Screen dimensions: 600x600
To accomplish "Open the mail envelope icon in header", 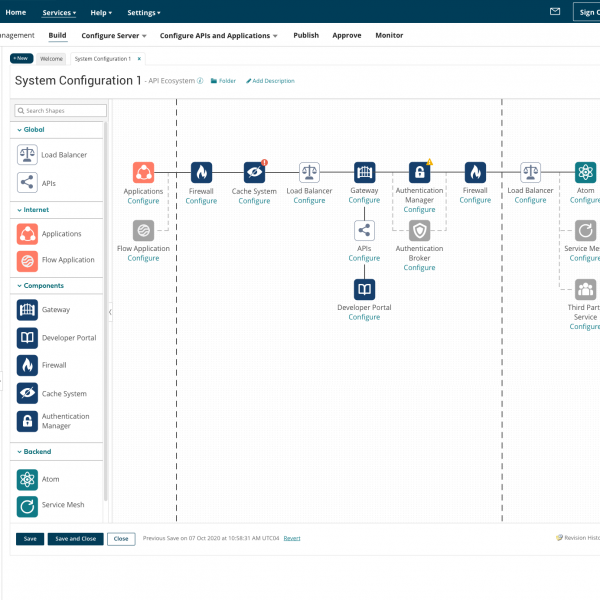I will coord(555,11).
